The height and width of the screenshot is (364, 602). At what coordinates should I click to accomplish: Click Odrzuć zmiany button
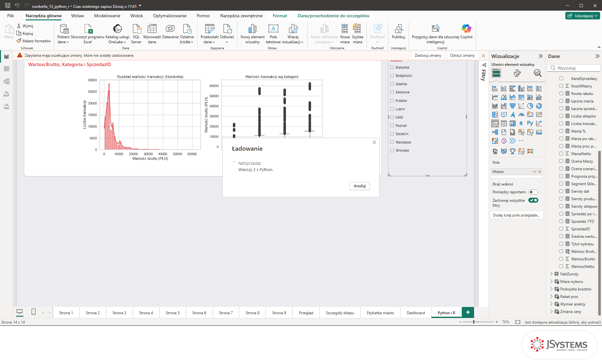(x=462, y=55)
